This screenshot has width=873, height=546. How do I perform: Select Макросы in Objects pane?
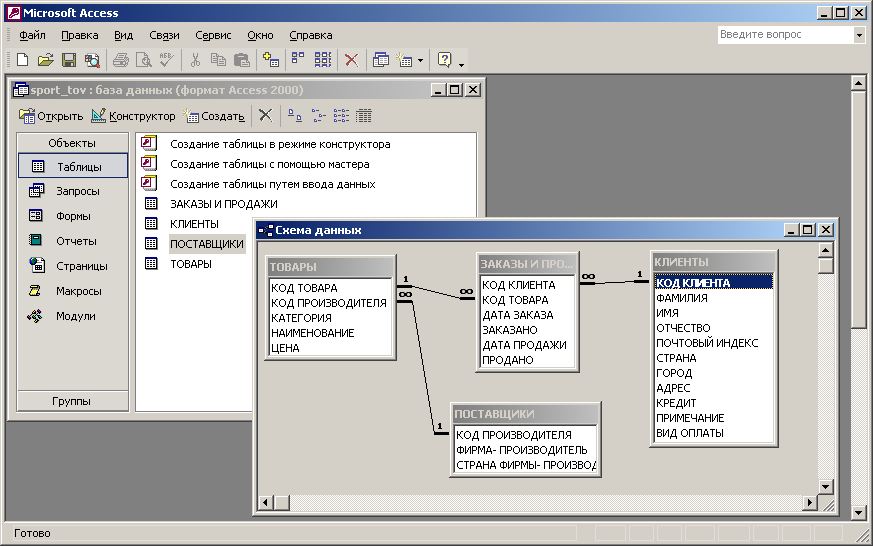point(73,291)
